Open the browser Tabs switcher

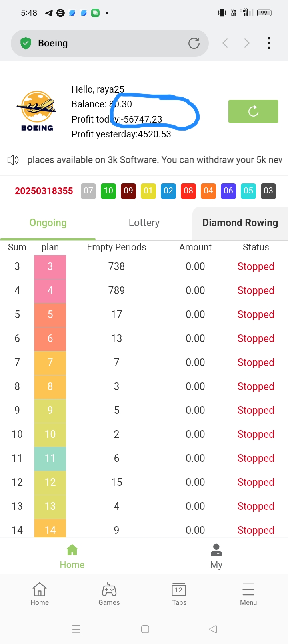[x=179, y=590]
